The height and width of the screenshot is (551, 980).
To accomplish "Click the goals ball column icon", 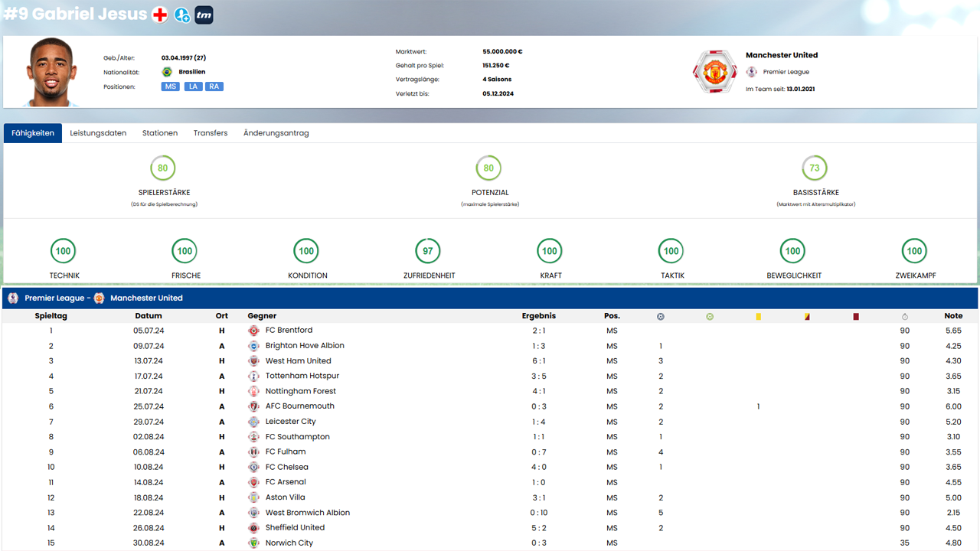I will point(661,316).
